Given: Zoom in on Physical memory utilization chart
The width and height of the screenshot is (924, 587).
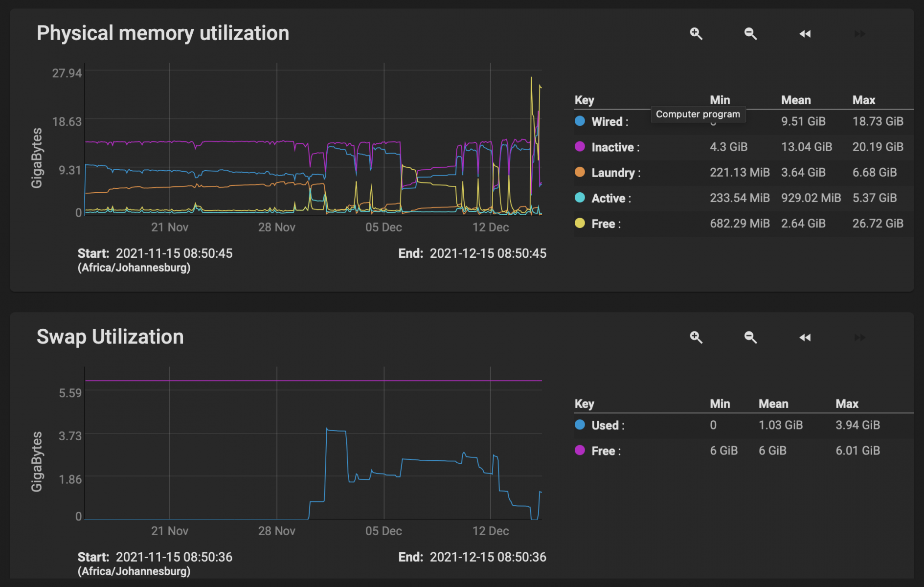Looking at the screenshot, I should (x=696, y=34).
